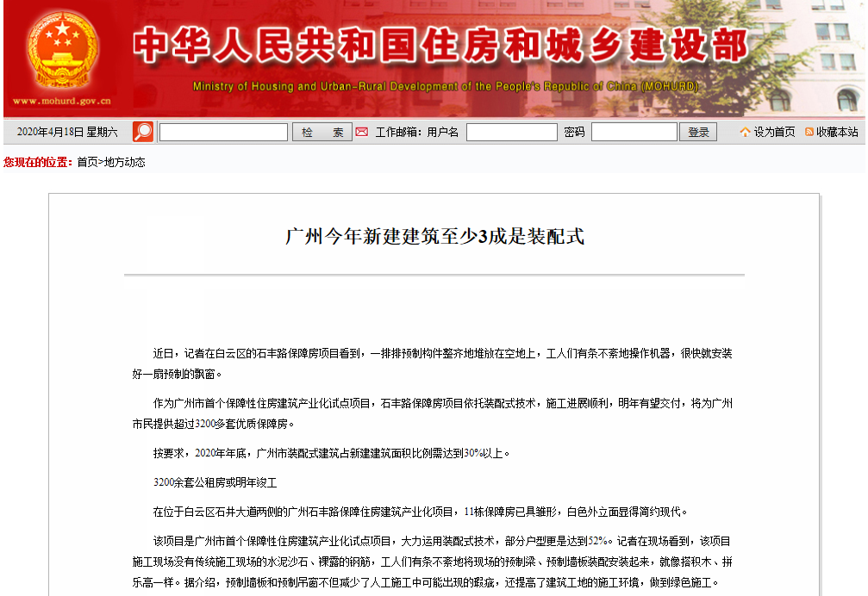Image resolution: width=868 pixels, height=596 pixels.
Task: Click the 登录 login button
Action: 698,132
